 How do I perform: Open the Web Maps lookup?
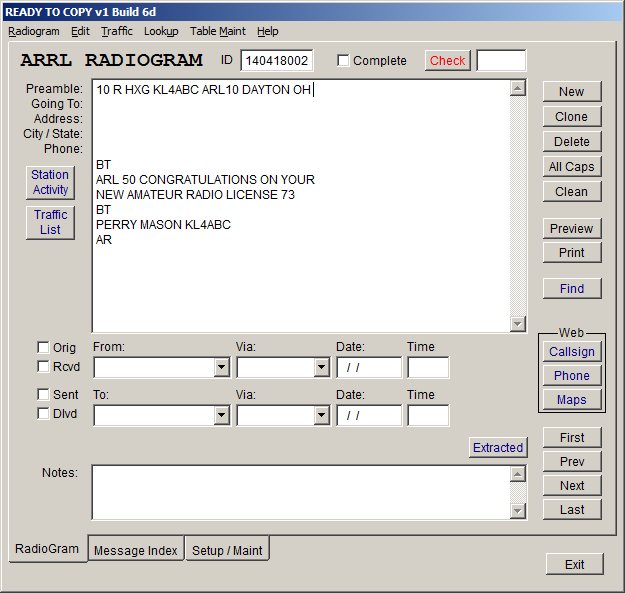coord(572,400)
